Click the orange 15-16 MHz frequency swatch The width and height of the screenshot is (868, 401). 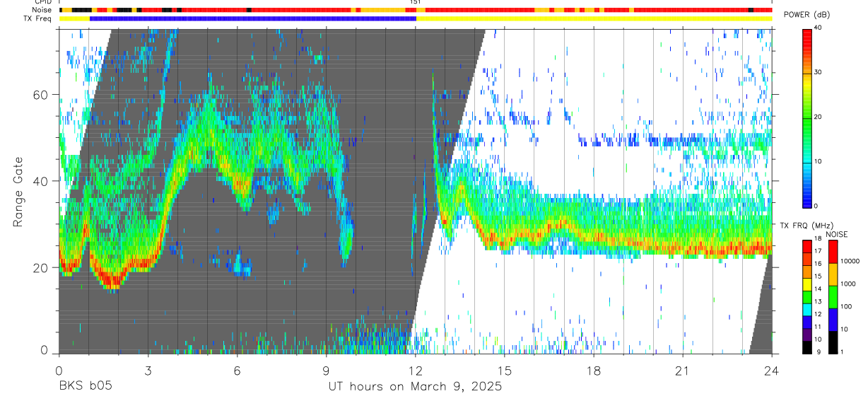(807, 272)
